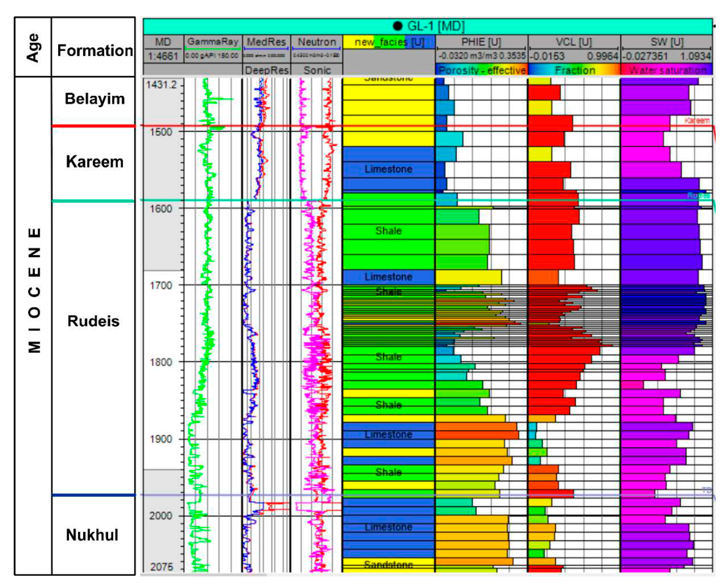Select the Neutron curve header

pos(317,42)
